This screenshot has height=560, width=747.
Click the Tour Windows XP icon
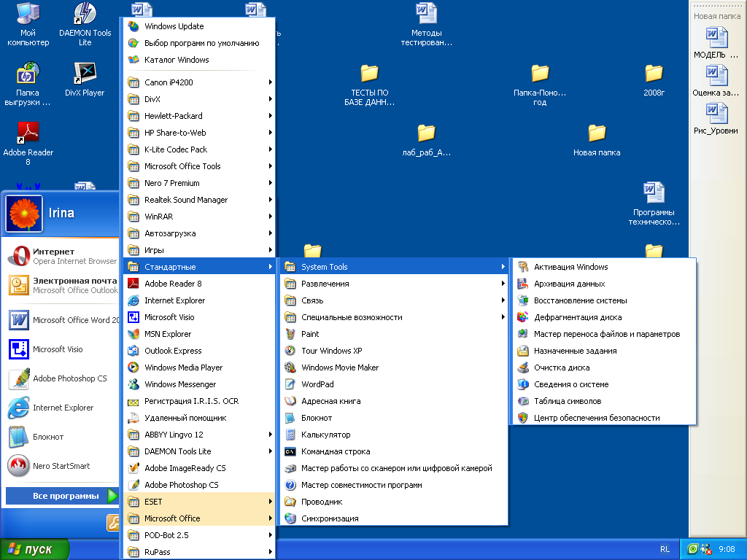pyautogui.click(x=290, y=351)
